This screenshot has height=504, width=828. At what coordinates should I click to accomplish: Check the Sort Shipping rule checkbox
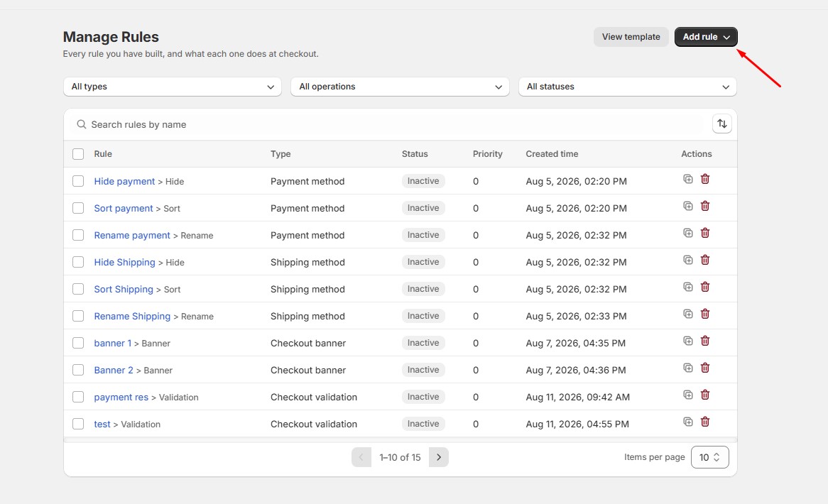[78, 289]
